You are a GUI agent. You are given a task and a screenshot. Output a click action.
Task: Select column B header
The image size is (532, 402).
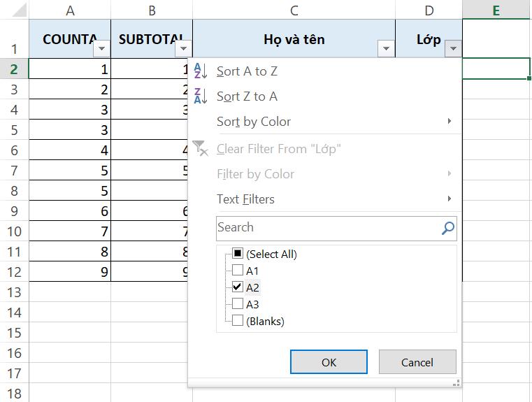click(152, 10)
